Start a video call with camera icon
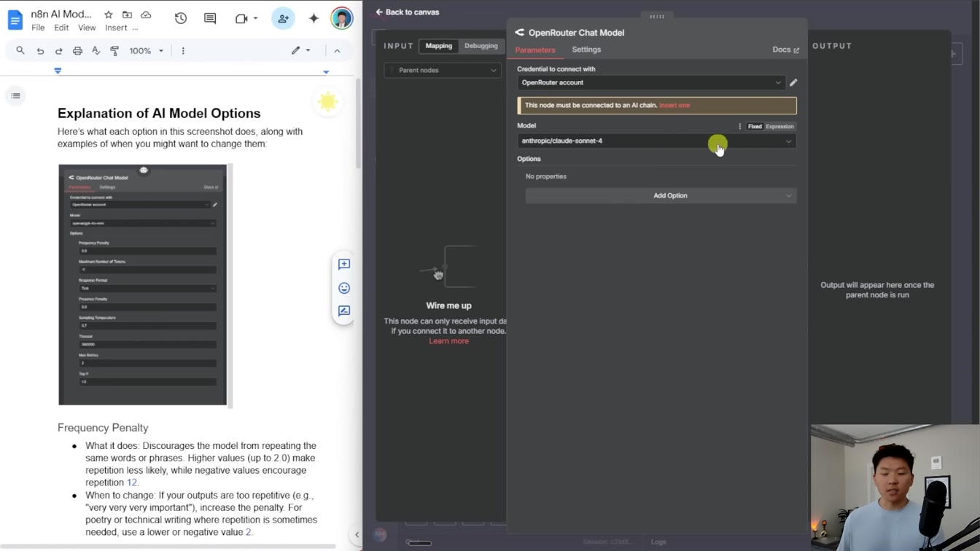The image size is (980, 551). 241,18
